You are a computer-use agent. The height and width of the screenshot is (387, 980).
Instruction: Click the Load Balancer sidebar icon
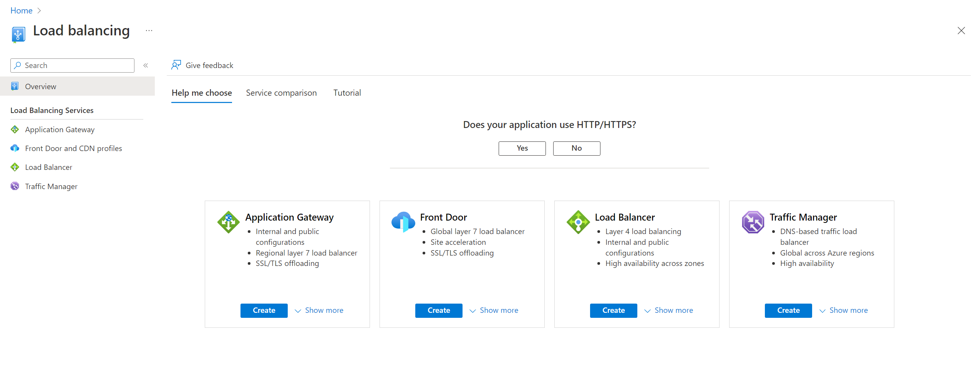coord(15,167)
